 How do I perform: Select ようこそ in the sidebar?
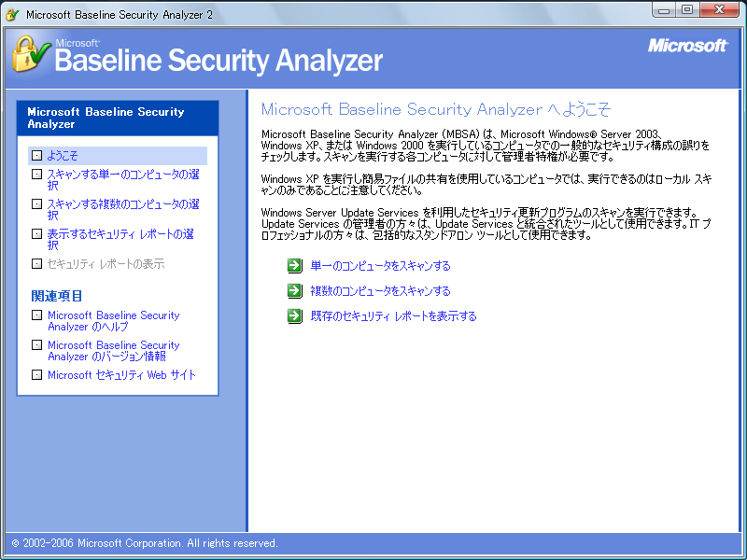118,156
